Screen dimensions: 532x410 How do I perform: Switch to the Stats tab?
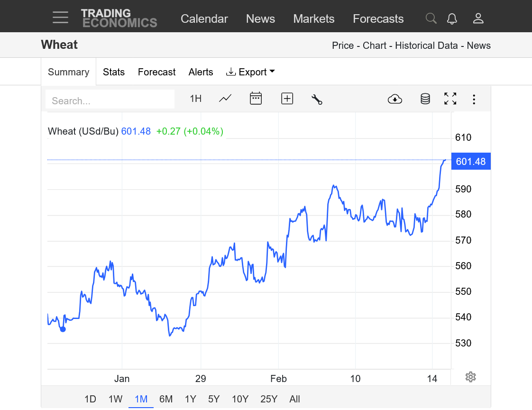[x=114, y=72]
